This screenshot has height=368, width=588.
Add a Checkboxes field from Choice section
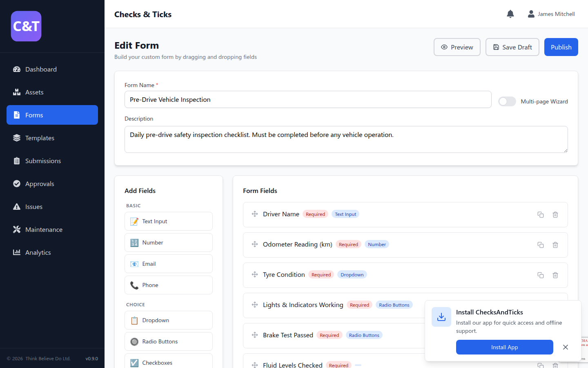point(168,362)
